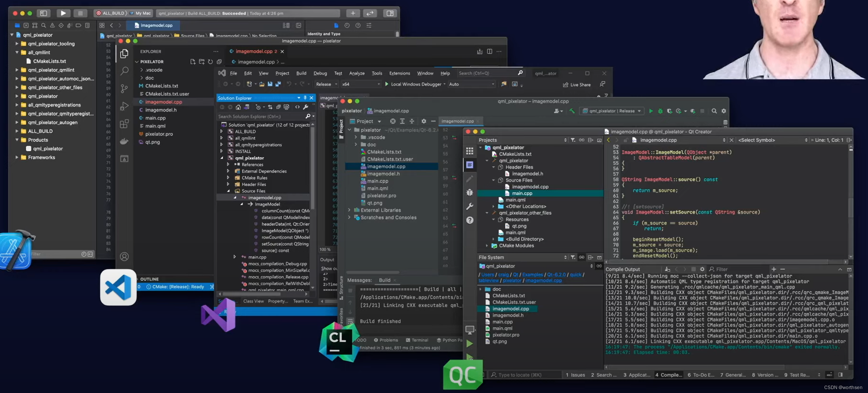
Task: Click the Live Share button
Action: point(577,85)
